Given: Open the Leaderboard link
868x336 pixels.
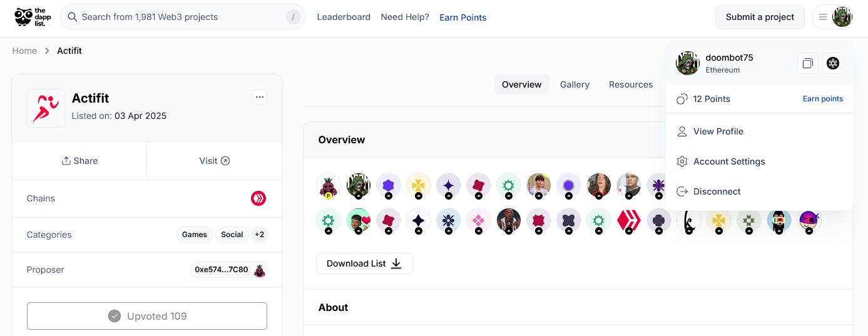Looking at the screenshot, I should [344, 17].
